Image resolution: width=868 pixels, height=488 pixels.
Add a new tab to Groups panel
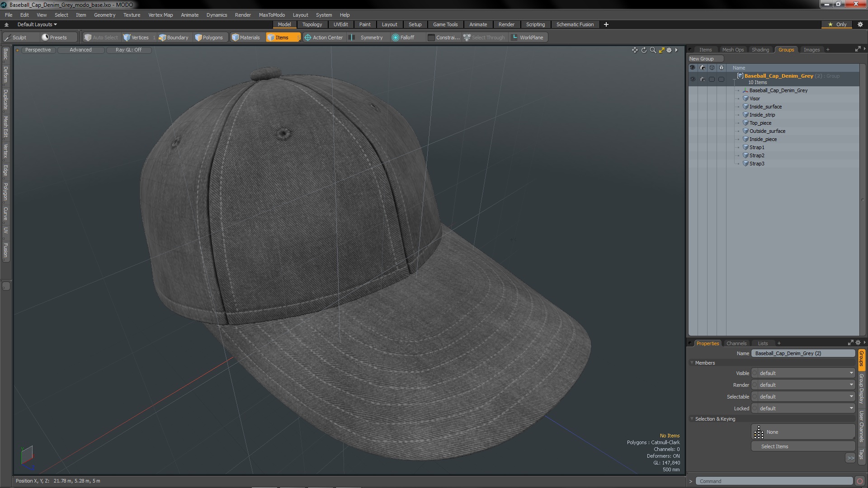pyautogui.click(x=828, y=50)
